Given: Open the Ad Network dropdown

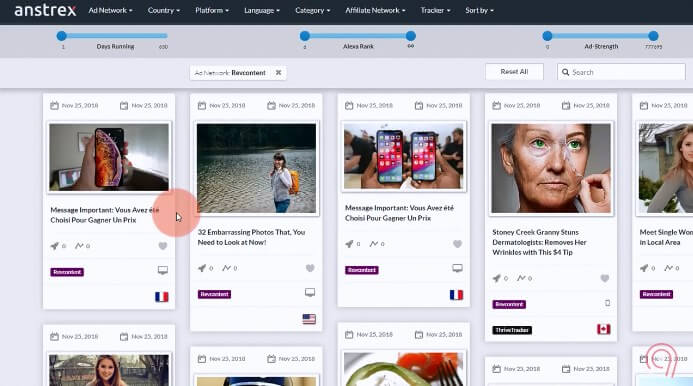Looking at the screenshot, I should point(110,10).
